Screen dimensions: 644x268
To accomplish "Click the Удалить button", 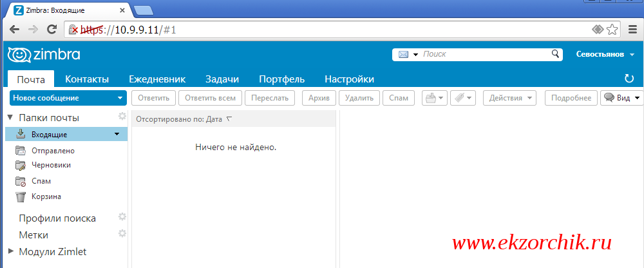I will coord(359,98).
